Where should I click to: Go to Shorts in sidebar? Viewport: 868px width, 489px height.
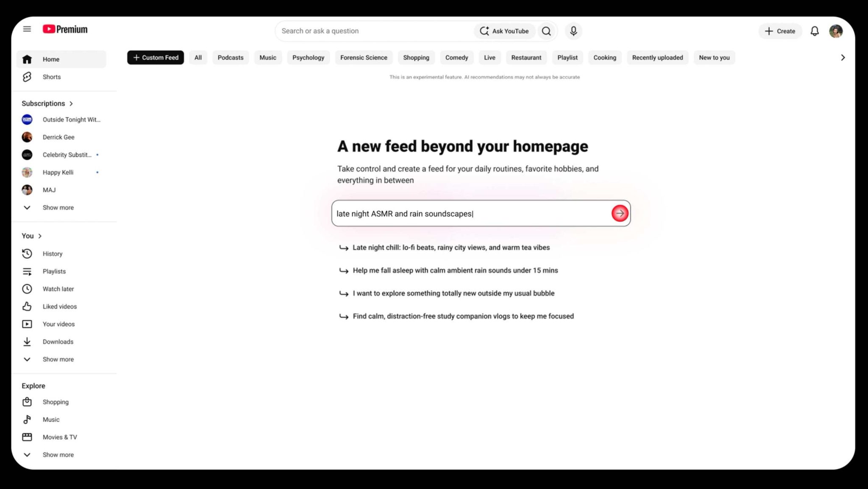pos(61,77)
